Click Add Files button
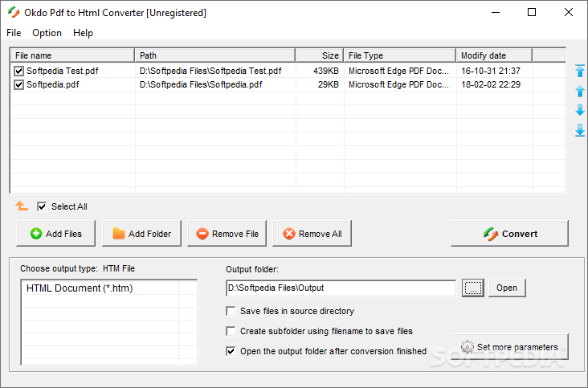 coord(56,234)
